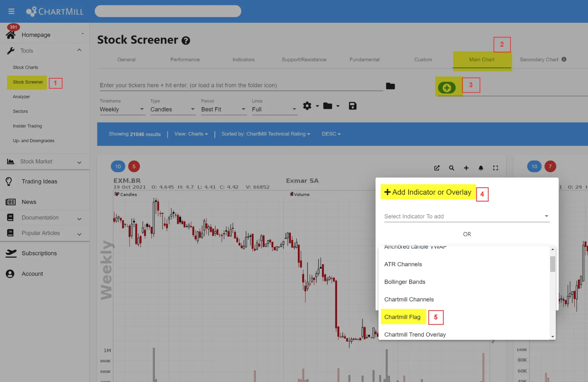588x382 pixels.
Task: Click the Account user icon
Action: point(10,274)
